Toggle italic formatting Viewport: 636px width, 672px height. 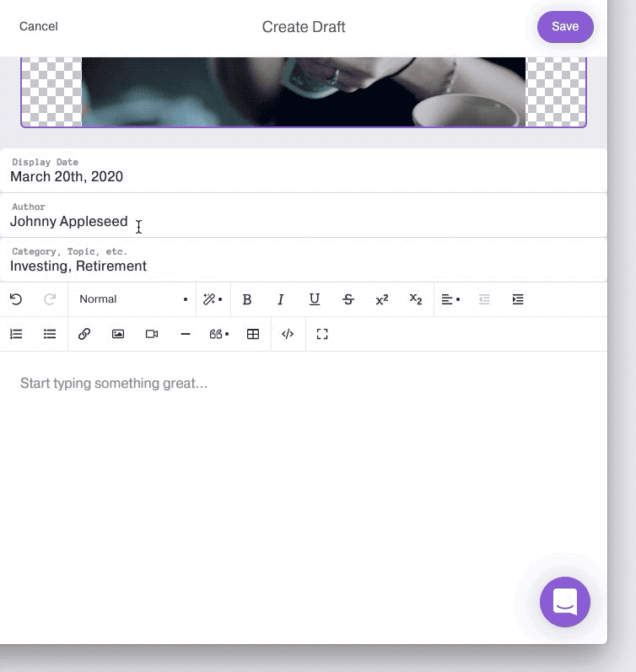point(281,299)
